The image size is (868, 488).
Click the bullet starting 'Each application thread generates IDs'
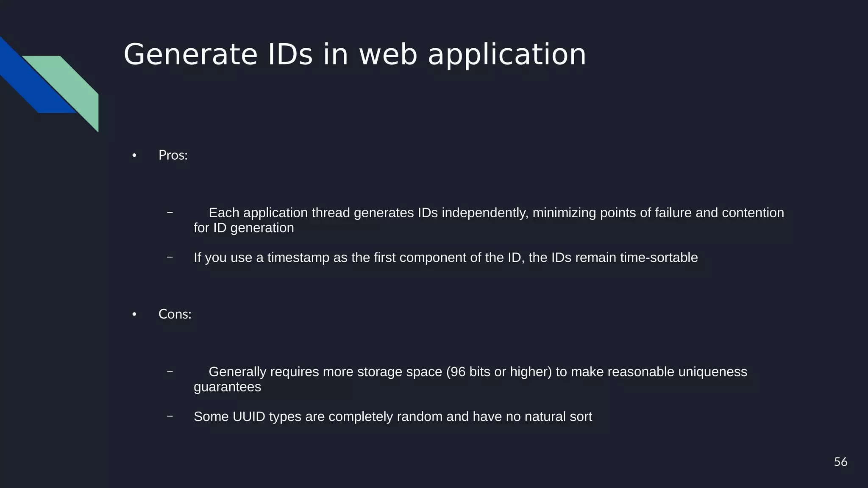489,220
